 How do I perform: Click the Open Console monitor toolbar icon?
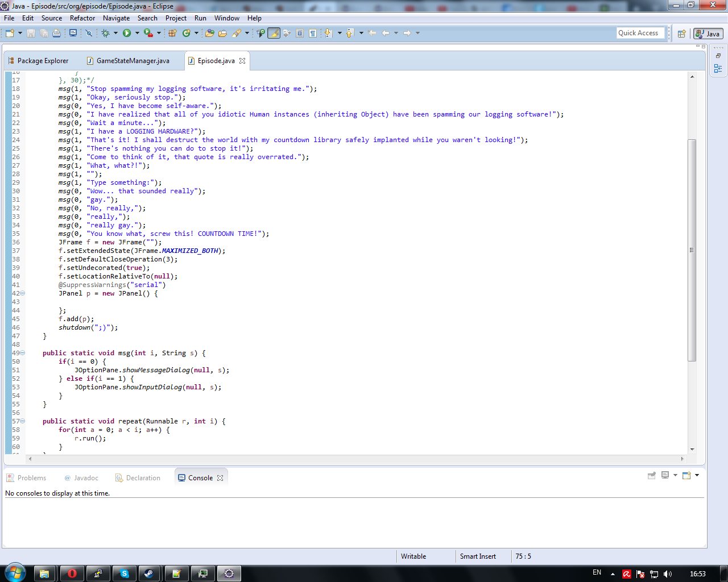pos(73,33)
